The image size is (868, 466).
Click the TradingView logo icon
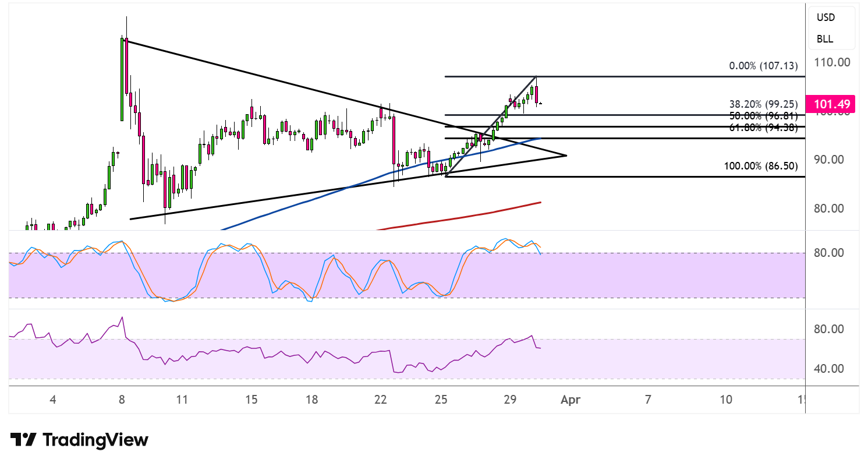pyautogui.click(x=24, y=440)
